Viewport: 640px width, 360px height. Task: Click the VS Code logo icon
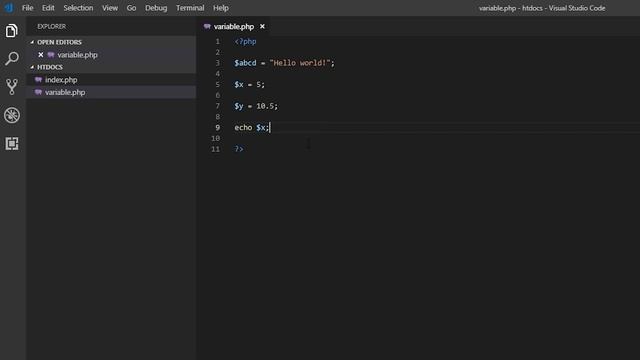click(x=9, y=8)
